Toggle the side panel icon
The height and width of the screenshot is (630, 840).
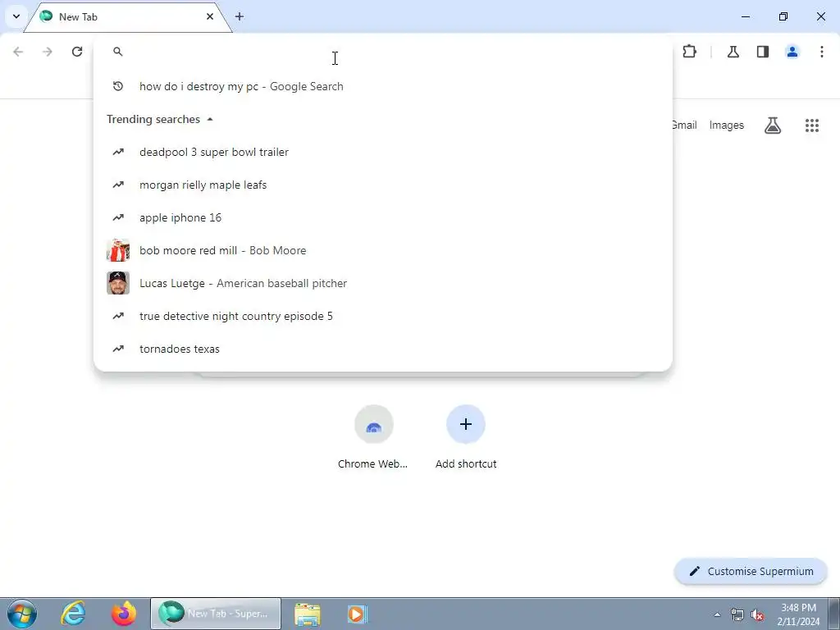tap(763, 52)
